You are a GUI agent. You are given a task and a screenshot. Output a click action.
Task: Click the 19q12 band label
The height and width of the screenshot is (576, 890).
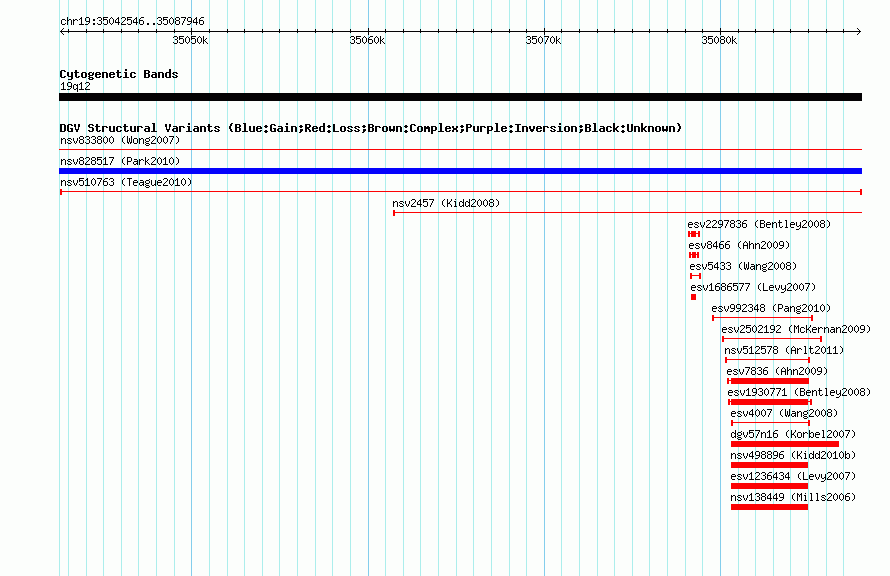click(x=75, y=86)
